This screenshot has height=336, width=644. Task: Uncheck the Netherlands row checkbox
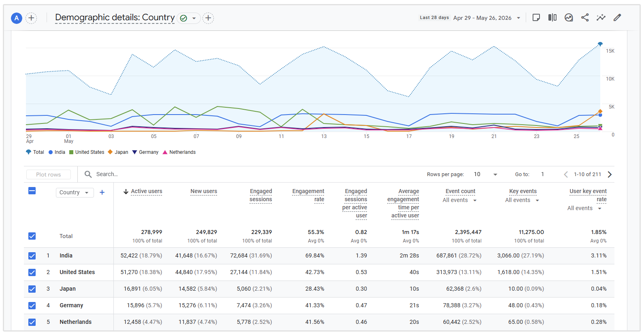(x=32, y=322)
